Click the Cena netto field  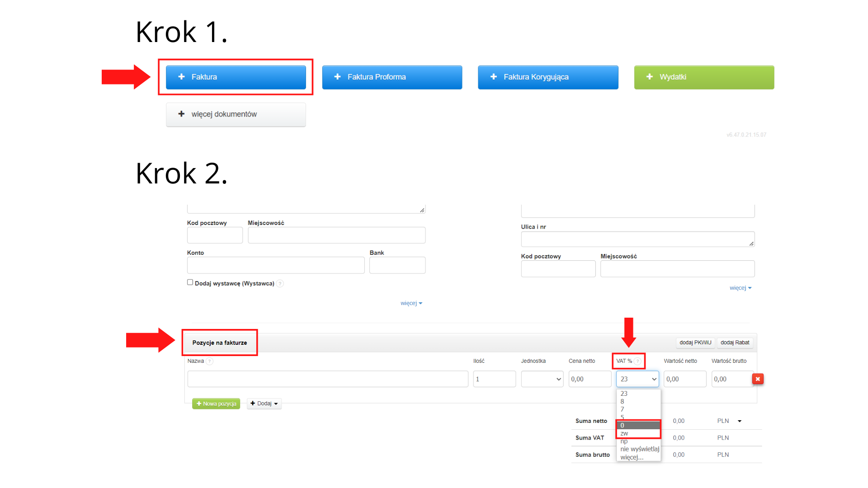click(x=590, y=379)
